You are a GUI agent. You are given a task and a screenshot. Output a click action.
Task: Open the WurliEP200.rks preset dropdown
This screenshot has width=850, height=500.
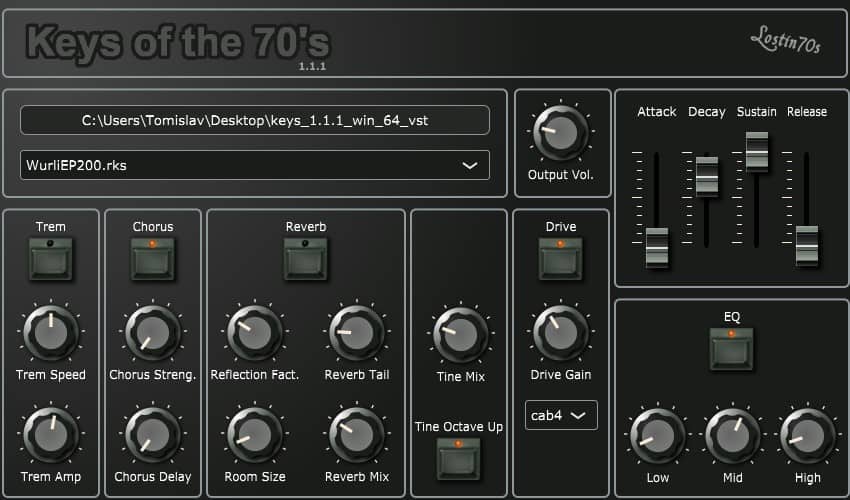pyautogui.click(x=255, y=165)
